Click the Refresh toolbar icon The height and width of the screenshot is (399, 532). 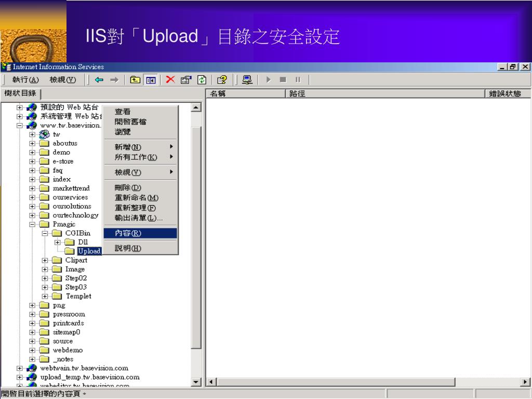pos(202,79)
